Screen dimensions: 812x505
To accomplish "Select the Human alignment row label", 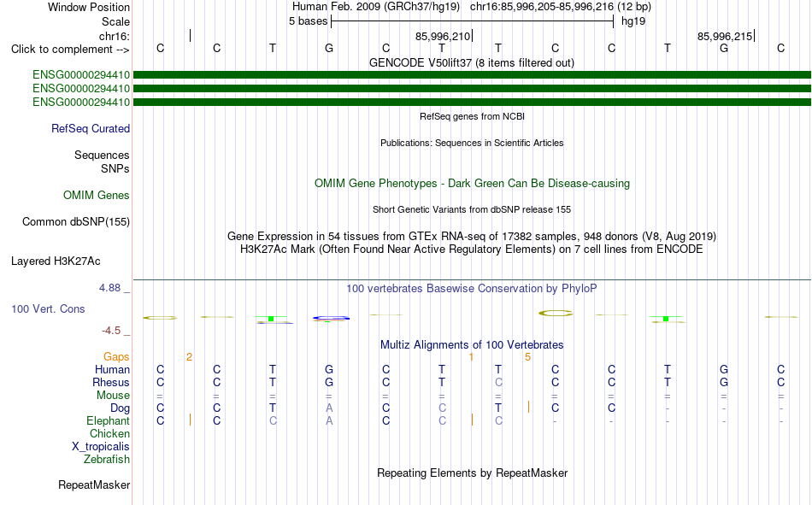I will point(112,369).
